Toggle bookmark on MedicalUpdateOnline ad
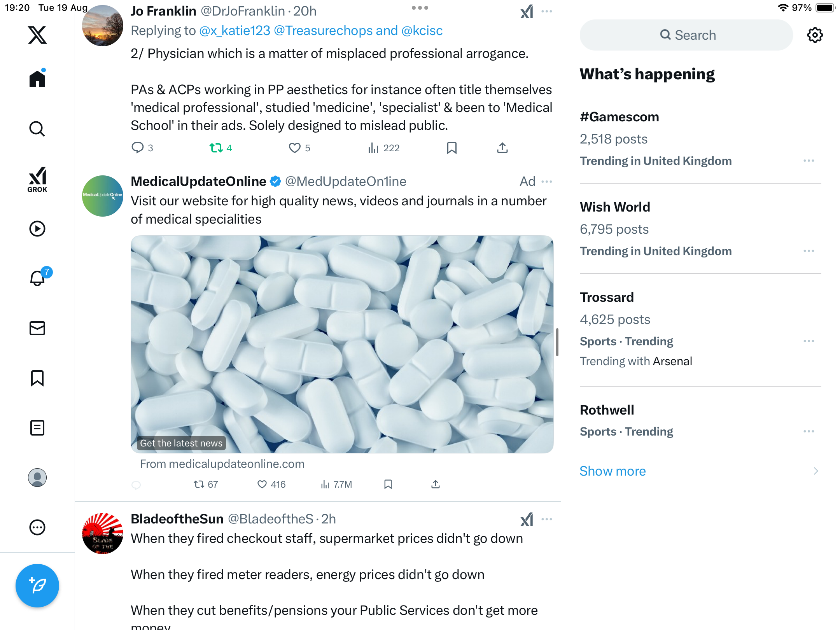This screenshot has height=630, width=840. point(388,484)
